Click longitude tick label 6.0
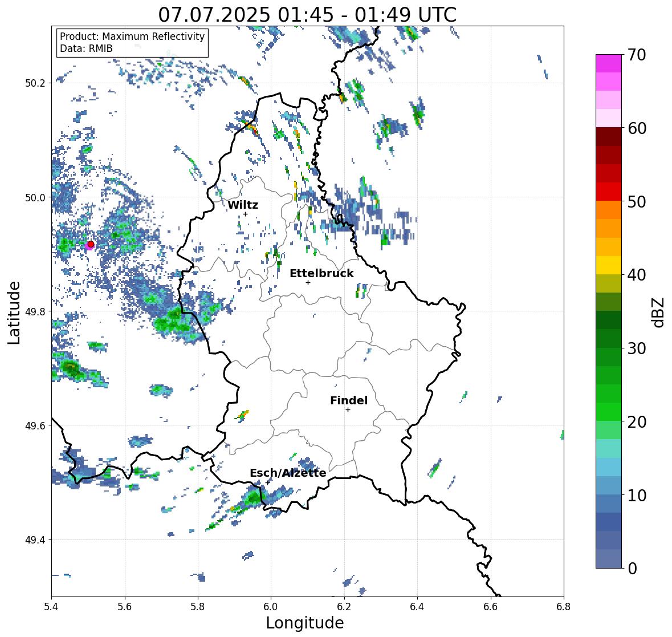672x637 pixels. (271, 607)
